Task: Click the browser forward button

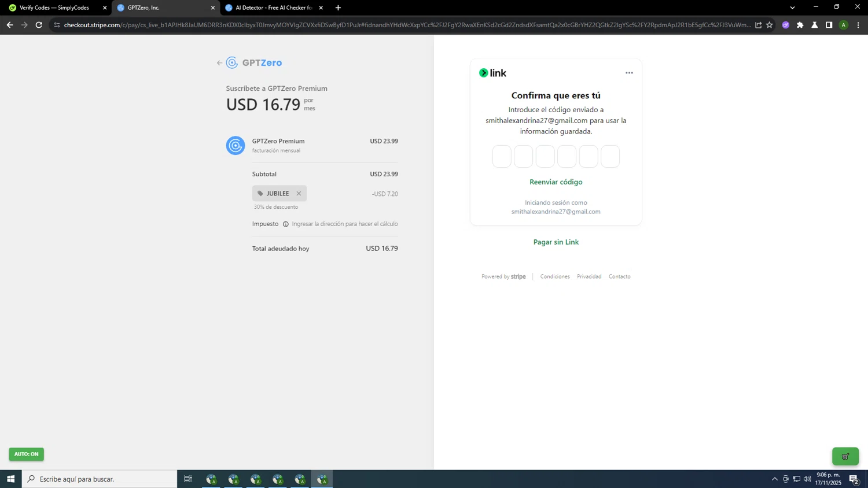Action: (24, 25)
